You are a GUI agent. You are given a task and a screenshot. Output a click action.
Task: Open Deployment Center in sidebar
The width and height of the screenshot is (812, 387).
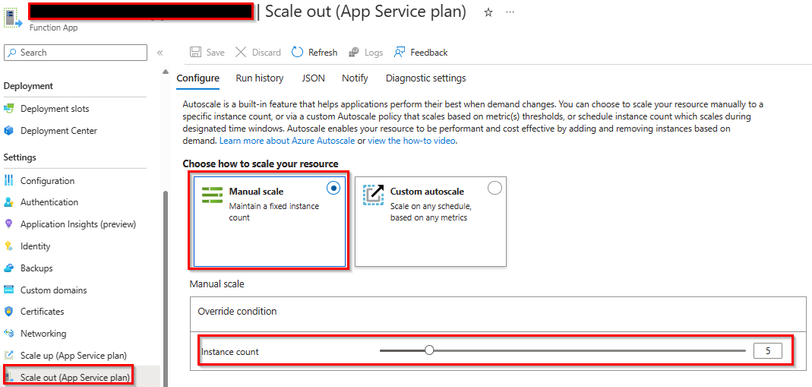59,131
